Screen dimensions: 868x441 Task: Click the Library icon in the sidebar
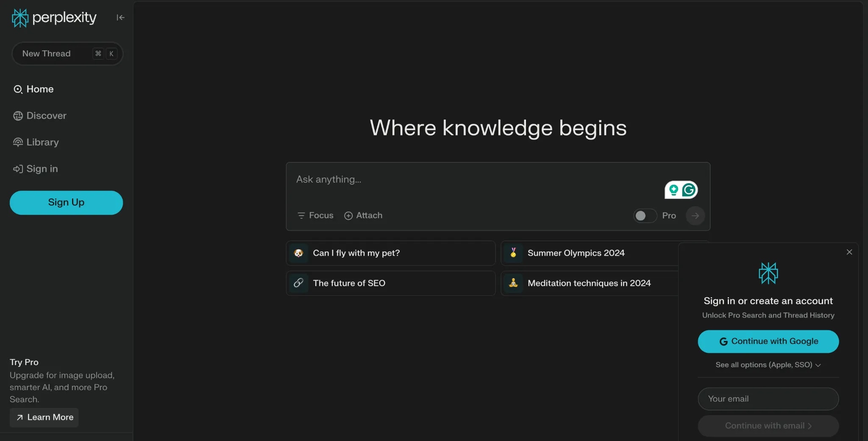click(x=18, y=142)
